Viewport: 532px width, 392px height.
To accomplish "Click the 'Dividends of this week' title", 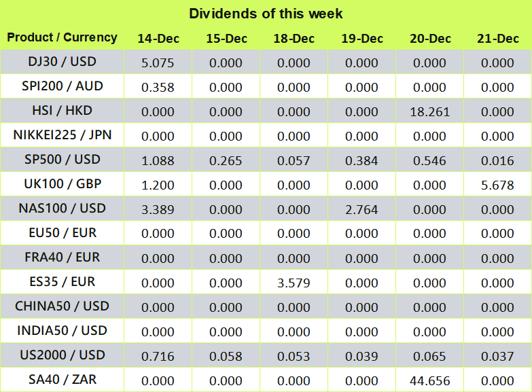I will coord(266,14).
